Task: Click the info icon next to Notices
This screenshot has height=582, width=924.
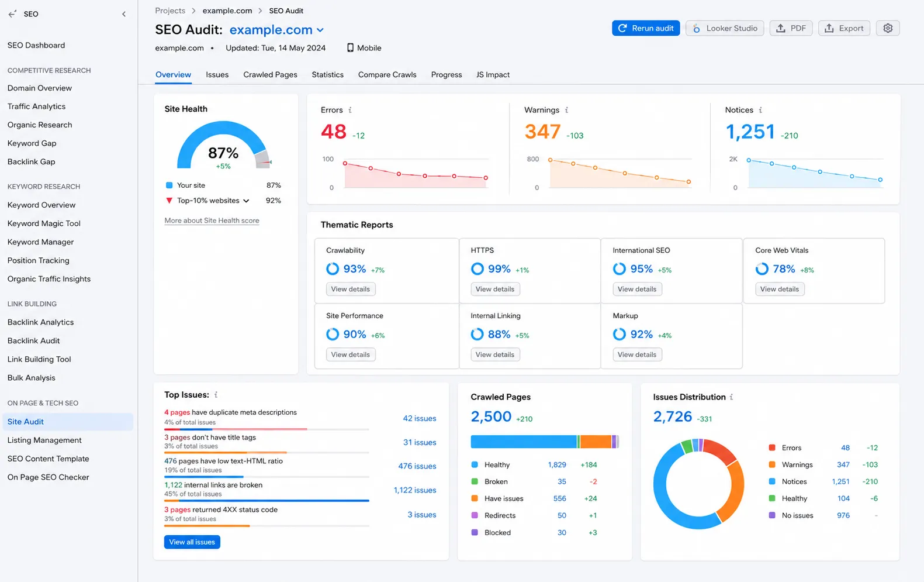Action: (760, 110)
